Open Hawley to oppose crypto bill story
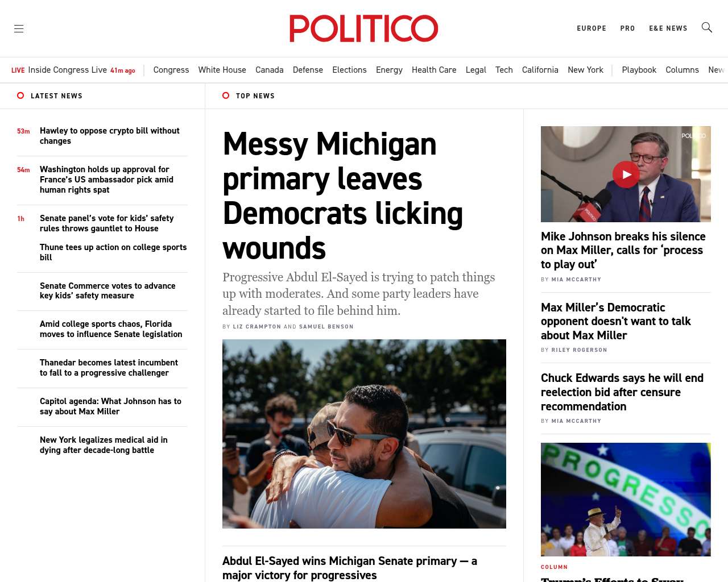This screenshot has height=582, width=728. [x=110, y=136]
